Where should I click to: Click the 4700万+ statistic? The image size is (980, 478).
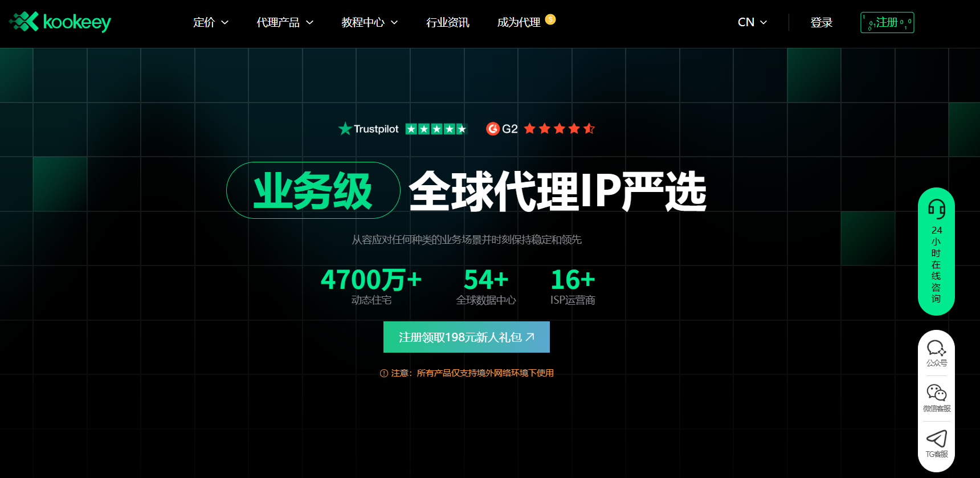(x=371, y=280)
